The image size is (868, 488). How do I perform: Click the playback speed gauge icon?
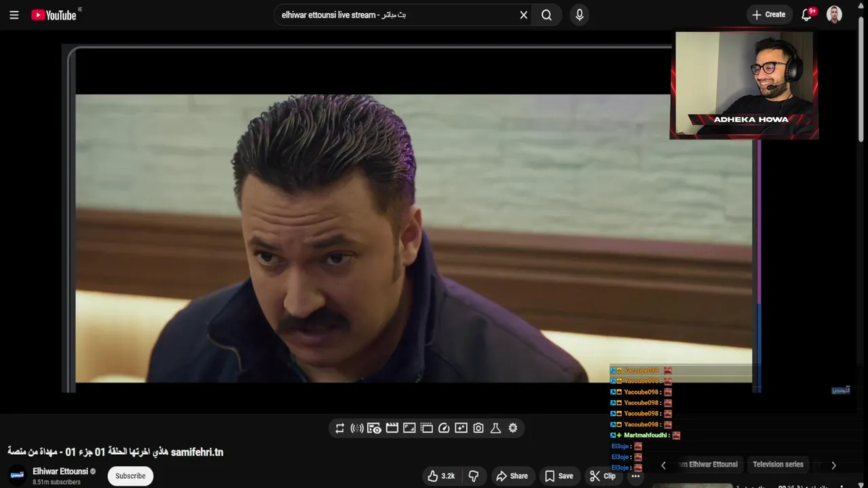[443, 428]
